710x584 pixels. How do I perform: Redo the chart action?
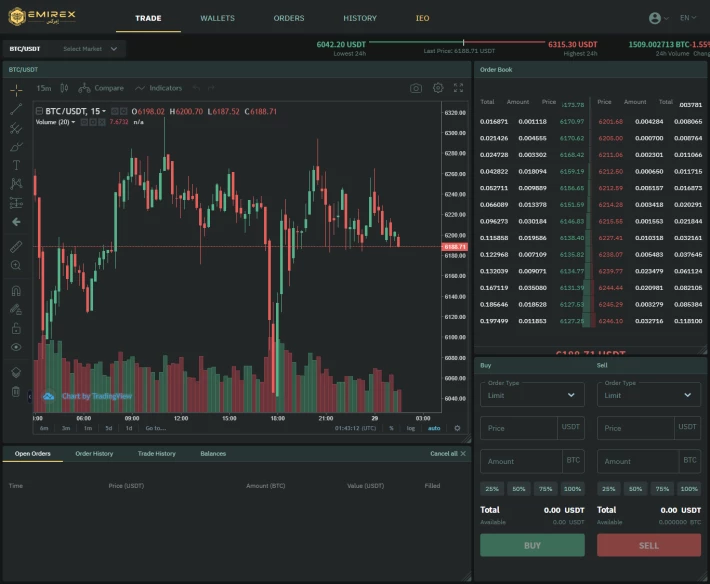[211, 88]
